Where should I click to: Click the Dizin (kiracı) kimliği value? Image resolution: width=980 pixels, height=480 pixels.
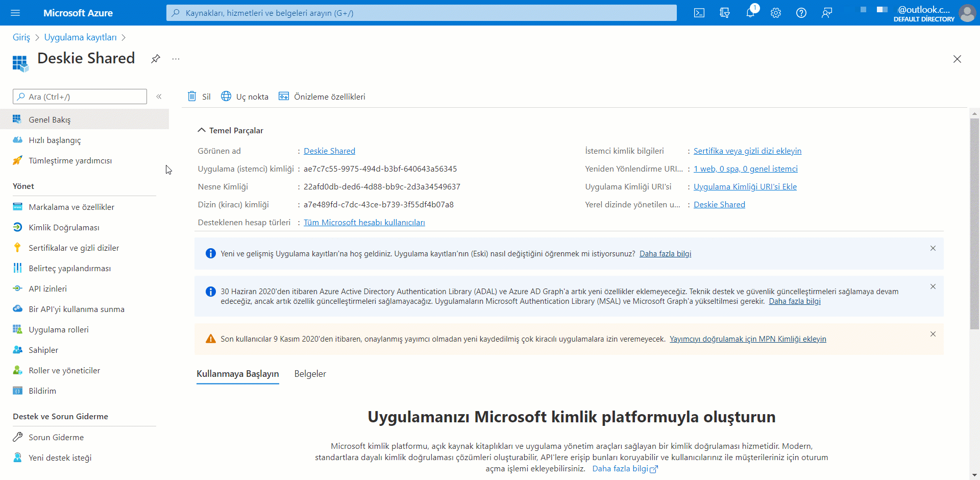click(x=379, y=204)
